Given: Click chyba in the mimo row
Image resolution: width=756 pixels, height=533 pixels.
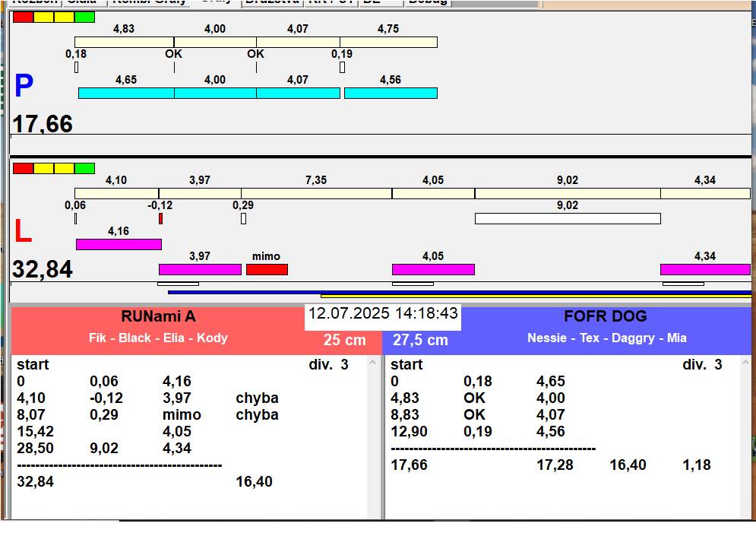Looking at the screenshot, I should point(257,415).
